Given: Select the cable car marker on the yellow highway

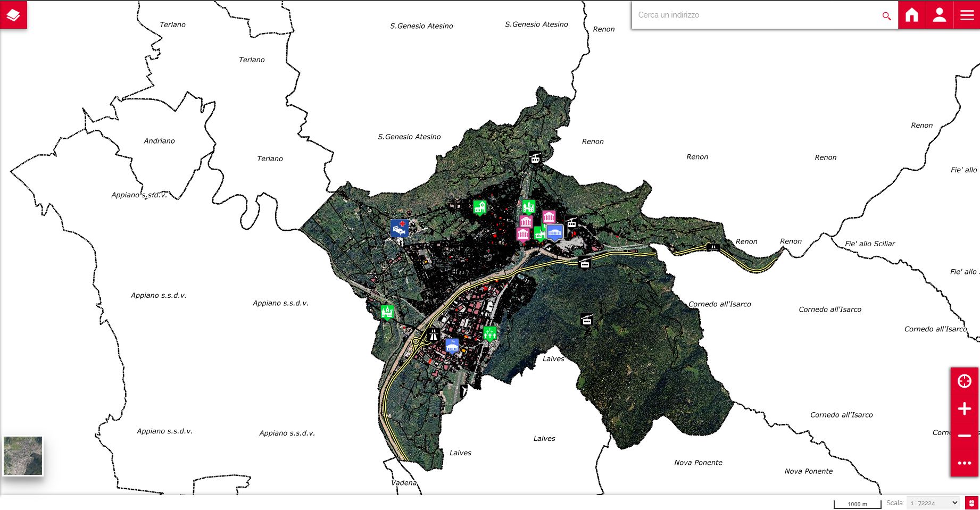Looking at the screenshot, I should click(x=585, y=262).
